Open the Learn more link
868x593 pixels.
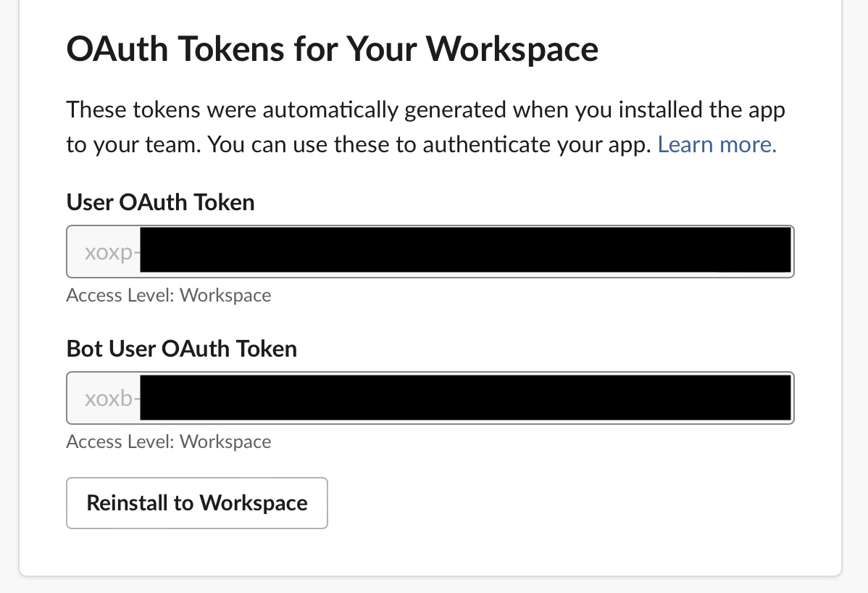point(717,144)
